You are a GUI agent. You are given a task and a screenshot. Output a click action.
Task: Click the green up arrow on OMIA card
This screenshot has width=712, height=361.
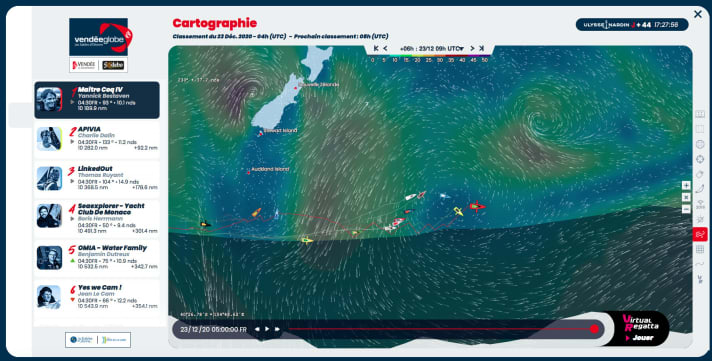(x=72, y=261)
